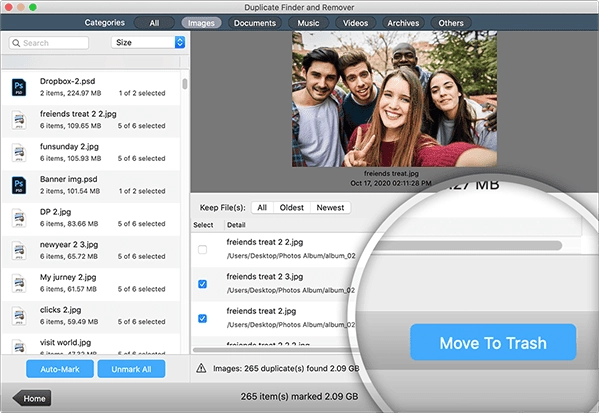Select the freiends treat 2 2.jpg group in sidebar
The image size is (599, 414).
(91, 120)
